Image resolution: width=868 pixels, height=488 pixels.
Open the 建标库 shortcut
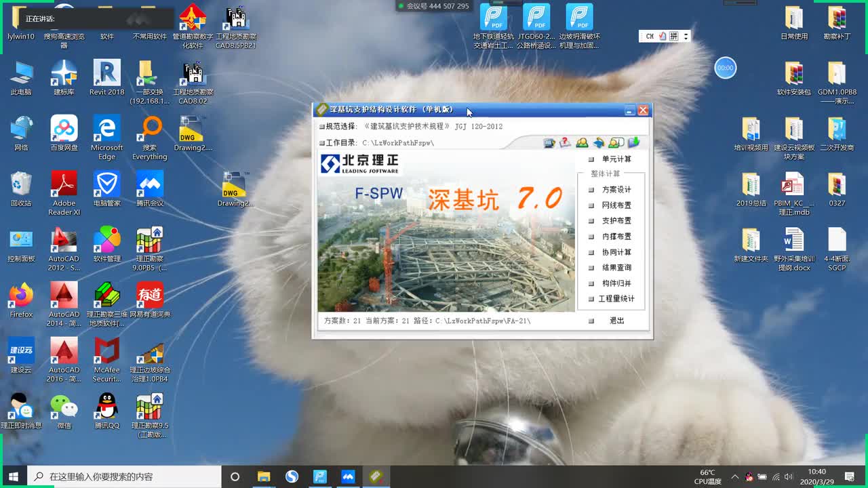tap(64, 77)
